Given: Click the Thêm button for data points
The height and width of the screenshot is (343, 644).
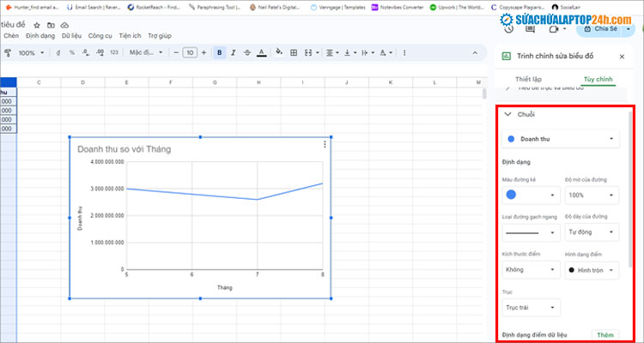Looking at the screenshot, I should click(x=605, y=334).
